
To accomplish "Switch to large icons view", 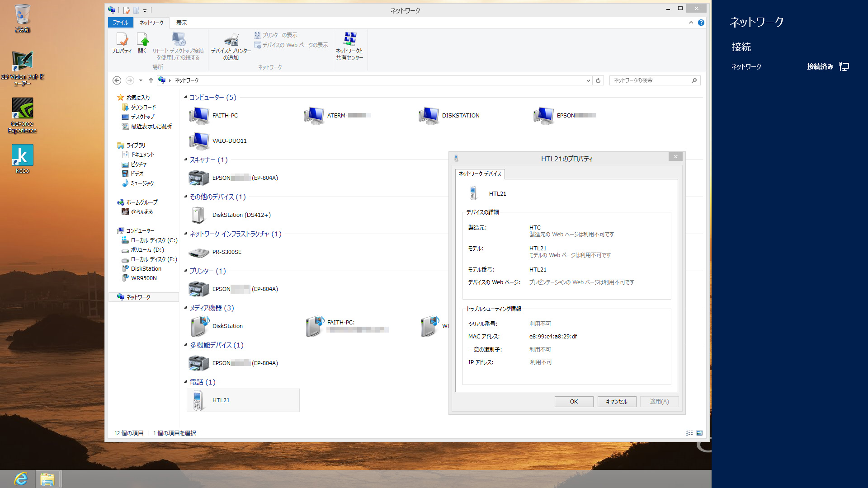I will 699,433.
